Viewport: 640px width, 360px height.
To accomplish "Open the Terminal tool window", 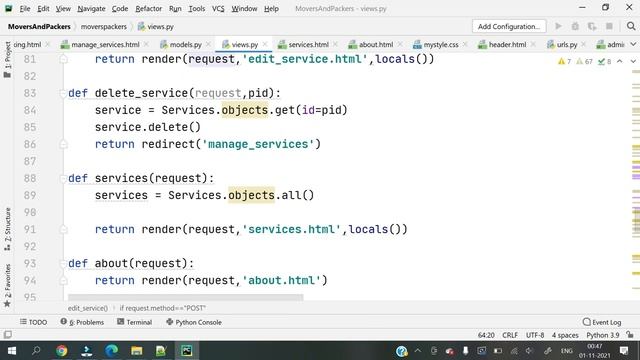I will pyautogui.click(x=134, y=322).
